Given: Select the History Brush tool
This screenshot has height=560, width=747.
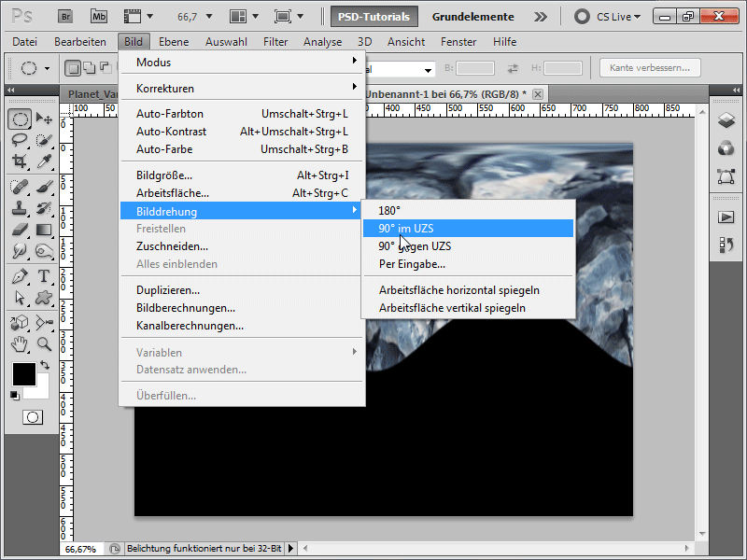Looking at the screenshot, I should (44, 208).
